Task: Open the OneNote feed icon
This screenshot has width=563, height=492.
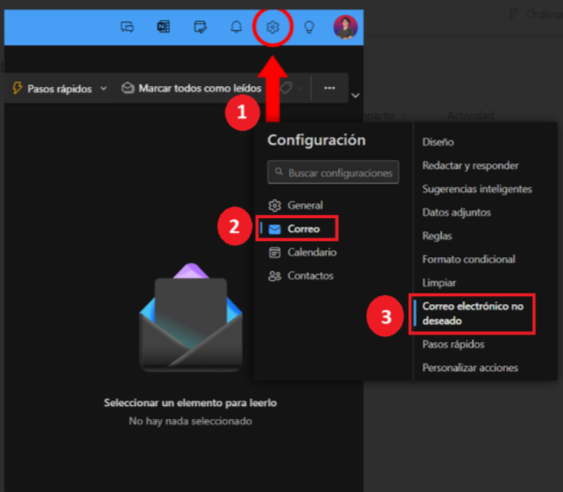Action: point(164,27)
